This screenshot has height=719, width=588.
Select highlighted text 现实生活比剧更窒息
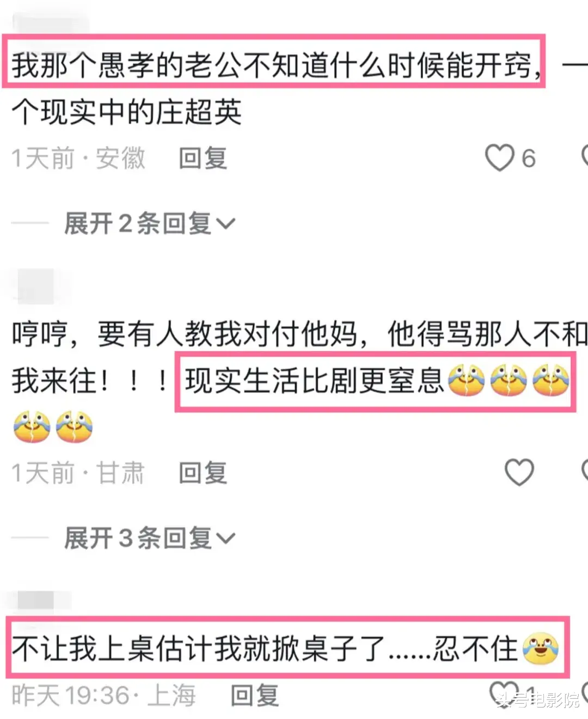[x=314, y=380]
